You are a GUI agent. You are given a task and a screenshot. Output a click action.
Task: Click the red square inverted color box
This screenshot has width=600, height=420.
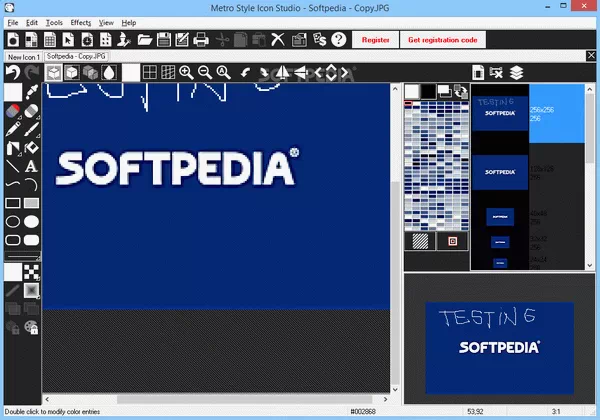click(x=453, y=241)
